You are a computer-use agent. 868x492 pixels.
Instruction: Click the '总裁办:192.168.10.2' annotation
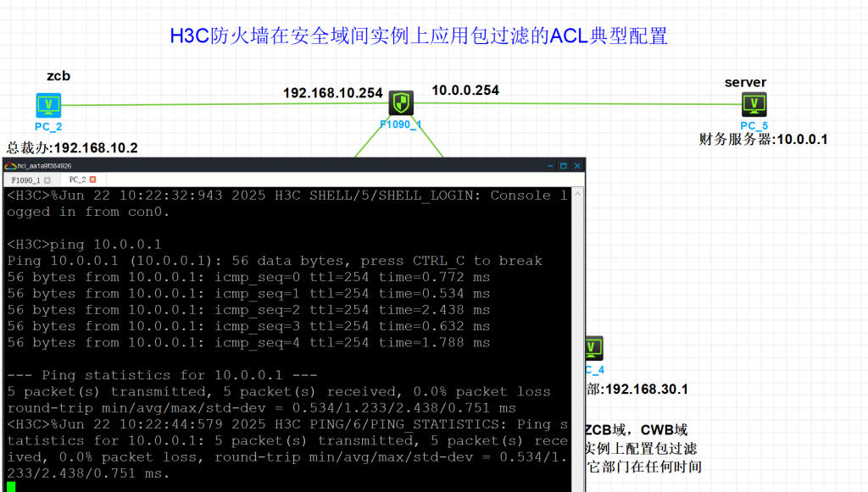tap(72, 147)
